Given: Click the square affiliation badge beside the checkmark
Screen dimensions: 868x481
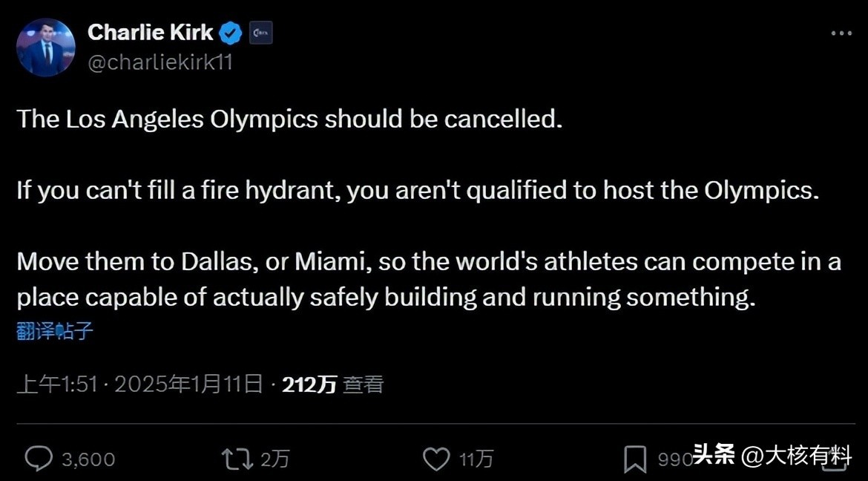Looking at the screenshot, I should click(x=260, y=33).
